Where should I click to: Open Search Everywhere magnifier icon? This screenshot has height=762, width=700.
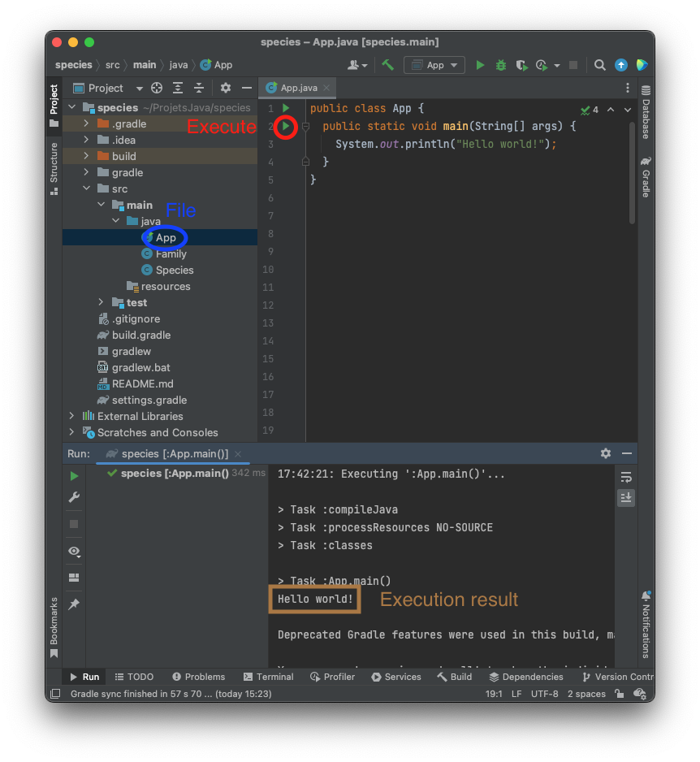pyautogui.click(x=600, y=65)
